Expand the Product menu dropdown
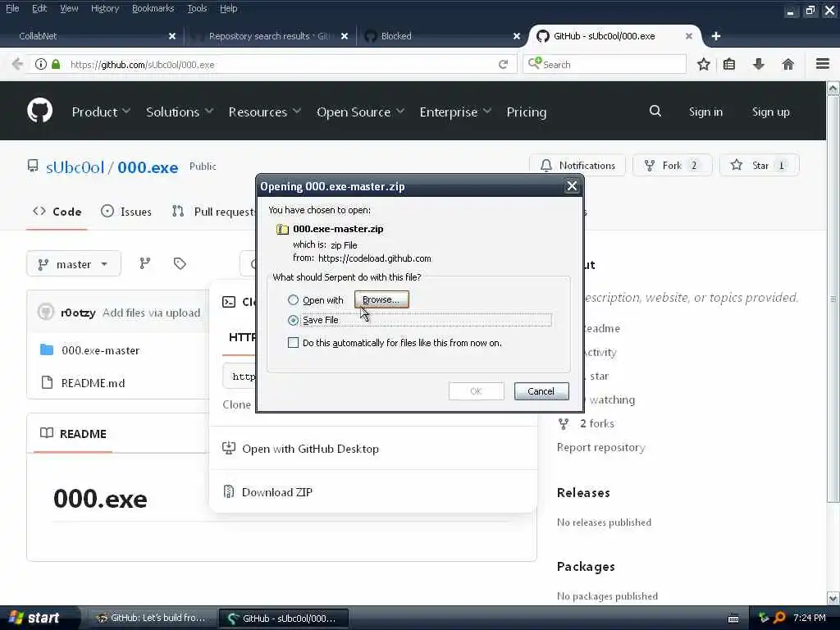This screenshot has width=840, height=630. (101, 112)
